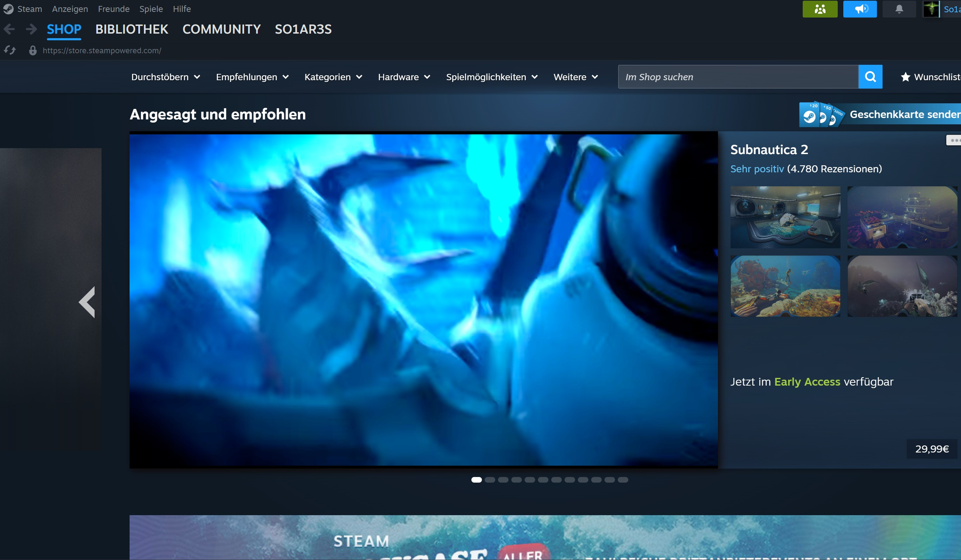
Task: Click the store URL address text
Action: click(x=102, y=50)
